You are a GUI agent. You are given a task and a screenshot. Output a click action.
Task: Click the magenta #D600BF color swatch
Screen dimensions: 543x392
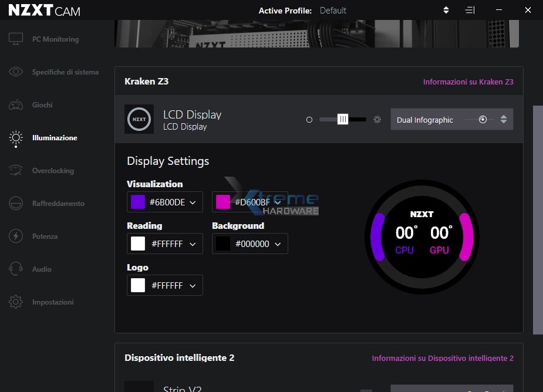point(223,202)
